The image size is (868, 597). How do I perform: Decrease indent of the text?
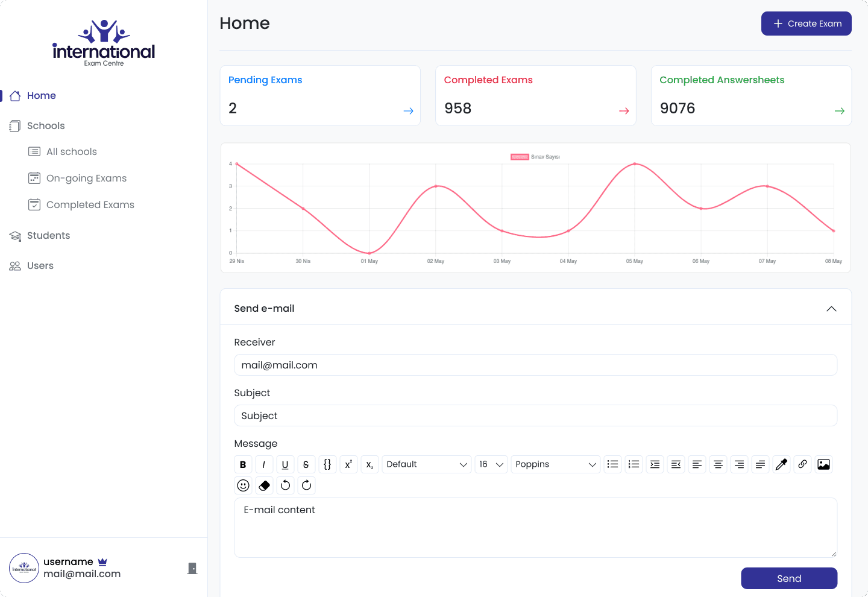pyautogui.click(x=676, y=464)
